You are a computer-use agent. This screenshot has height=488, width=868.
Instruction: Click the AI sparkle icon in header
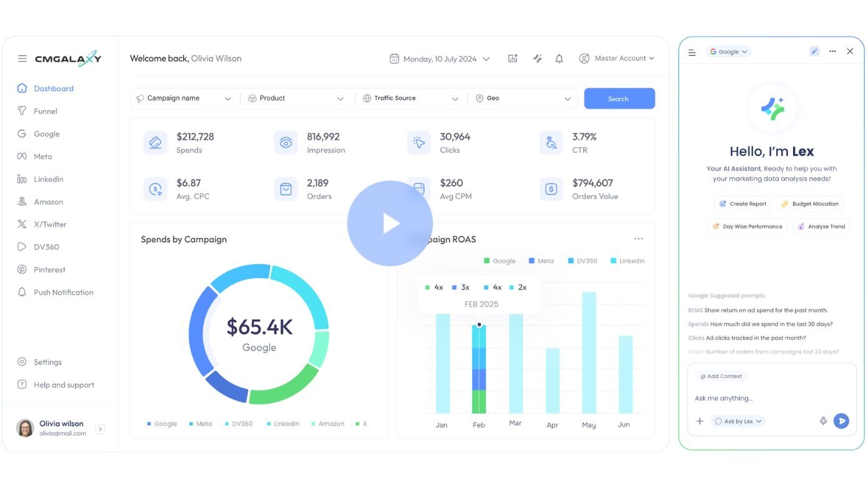pos(537,58)
